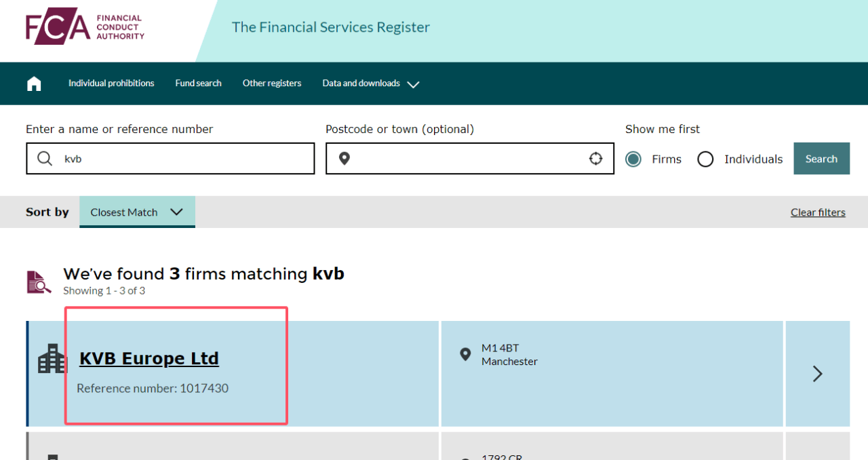Open the Fund search page
Viewport: 868px width, 460px height.
point(198,83)
